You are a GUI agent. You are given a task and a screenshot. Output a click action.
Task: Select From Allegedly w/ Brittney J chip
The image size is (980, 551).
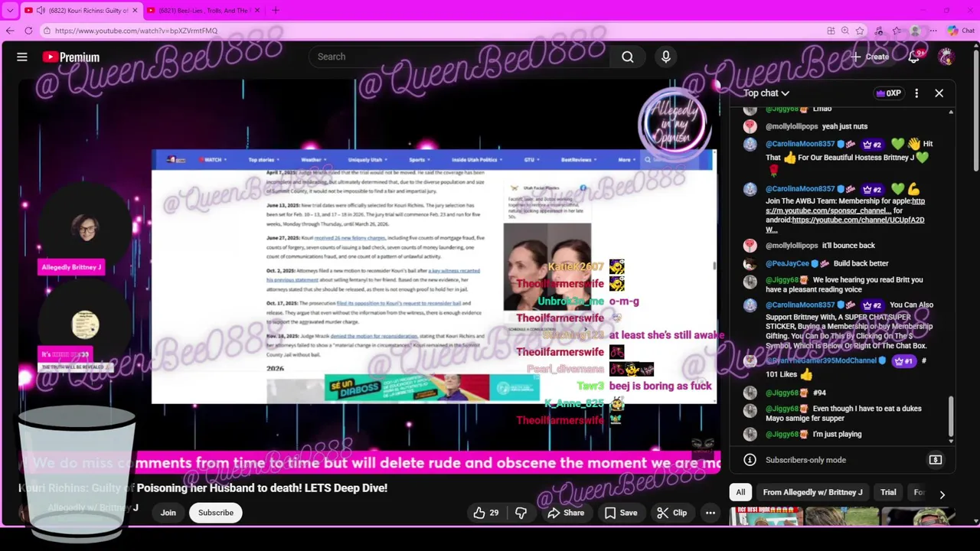812,492
